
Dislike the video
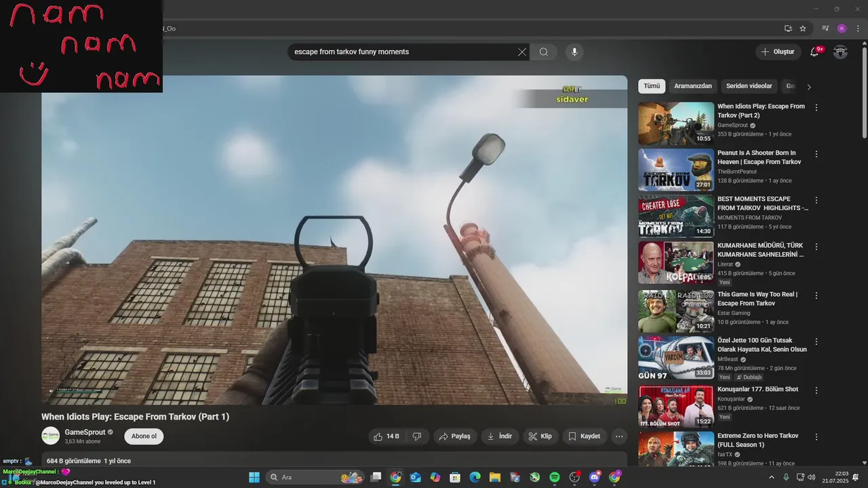click(417, 436)
